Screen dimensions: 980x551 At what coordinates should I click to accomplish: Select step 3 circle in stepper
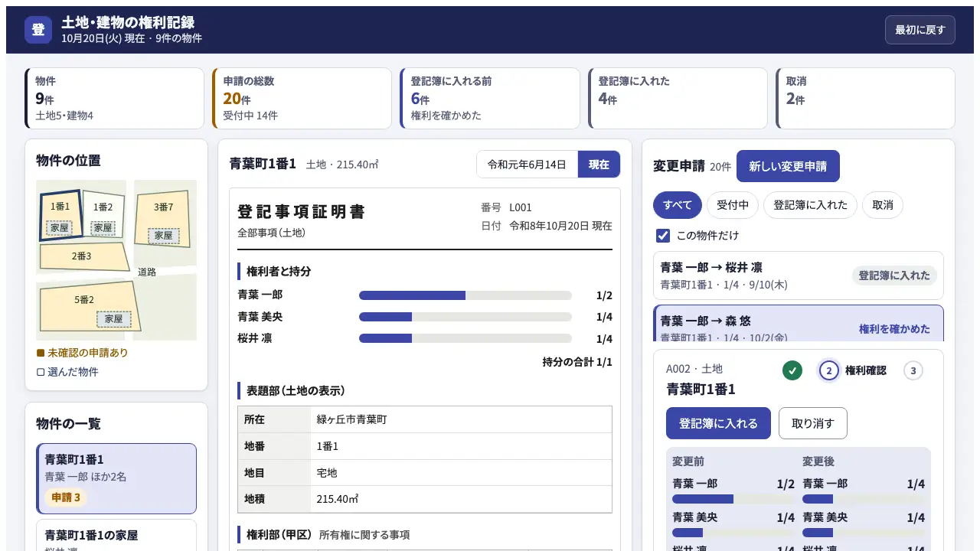[913, 370]
